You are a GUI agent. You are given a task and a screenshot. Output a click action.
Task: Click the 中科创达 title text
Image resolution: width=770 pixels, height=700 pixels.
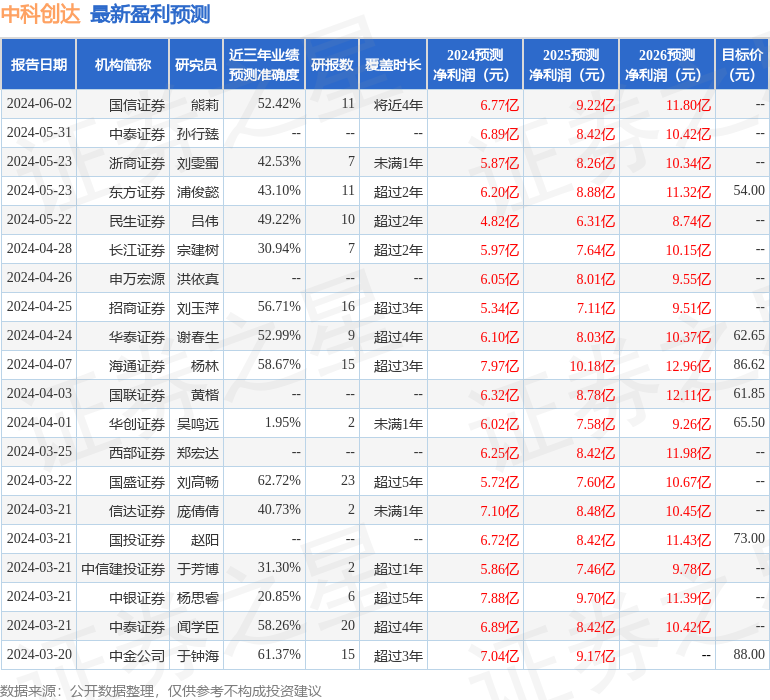point(40,14)
